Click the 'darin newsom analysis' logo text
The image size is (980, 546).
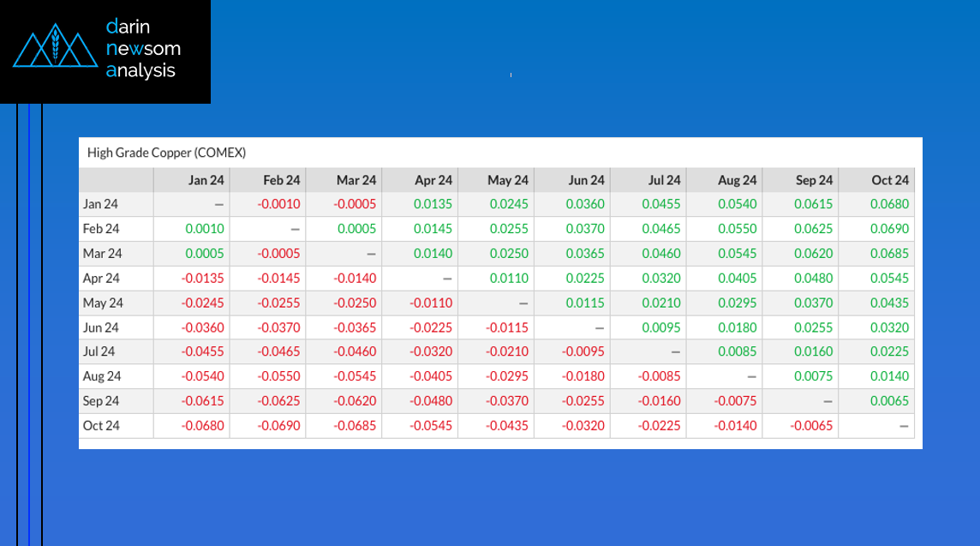click(143, 49)
